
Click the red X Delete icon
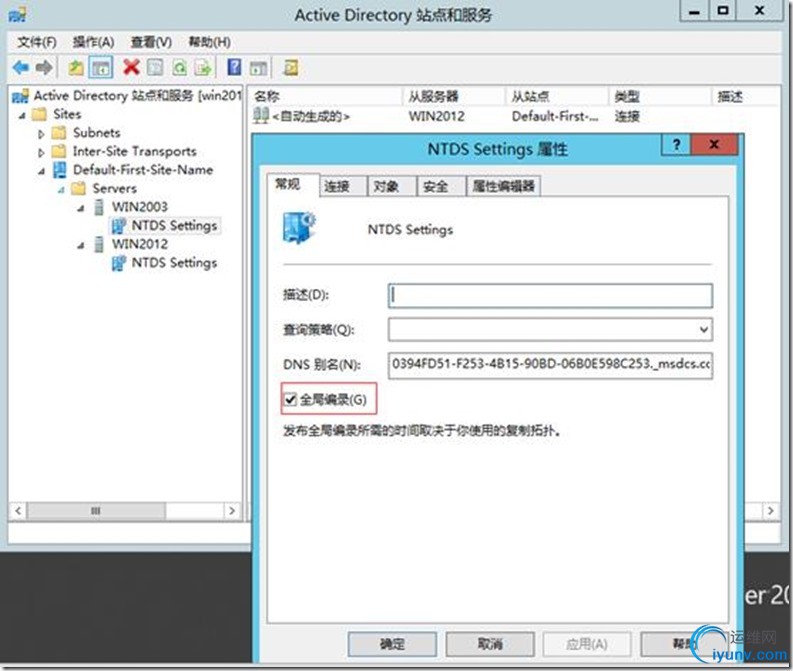point(131,67)
